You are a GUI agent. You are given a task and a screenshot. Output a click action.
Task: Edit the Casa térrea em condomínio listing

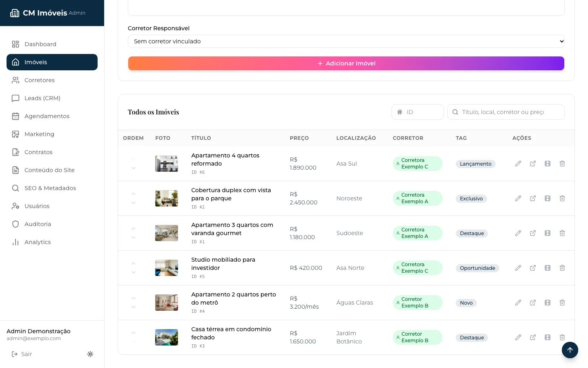point(518,337)
